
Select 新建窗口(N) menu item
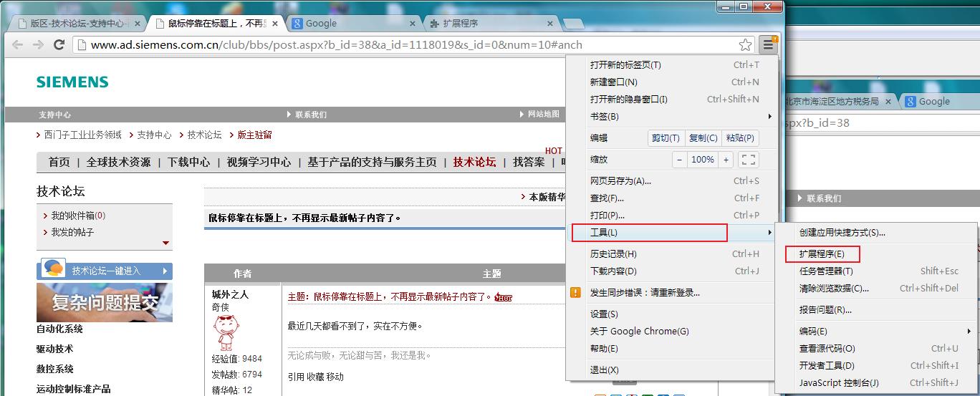point(673,82)
